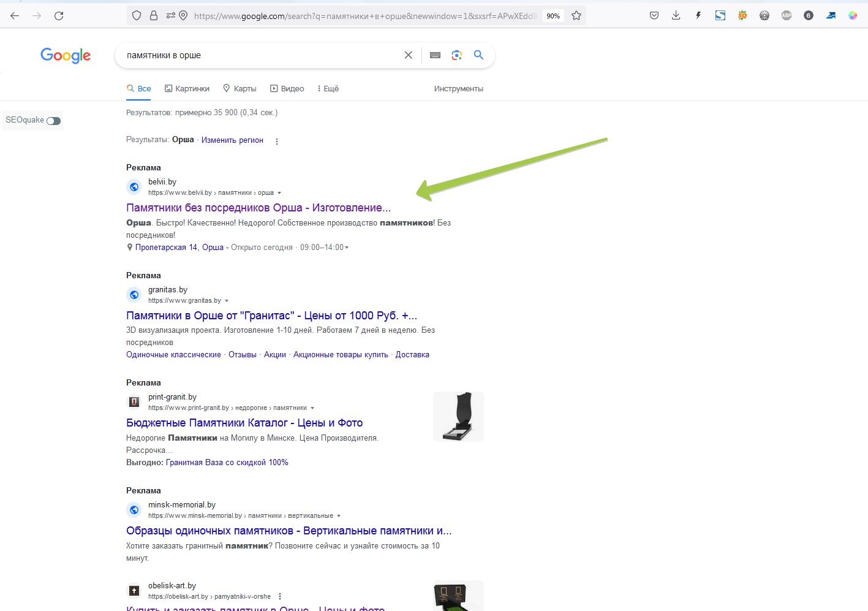The height and width of the screenshot is (611, 868).
Task: Toggle the SEOquake switch
Action: tap(54, 121)
